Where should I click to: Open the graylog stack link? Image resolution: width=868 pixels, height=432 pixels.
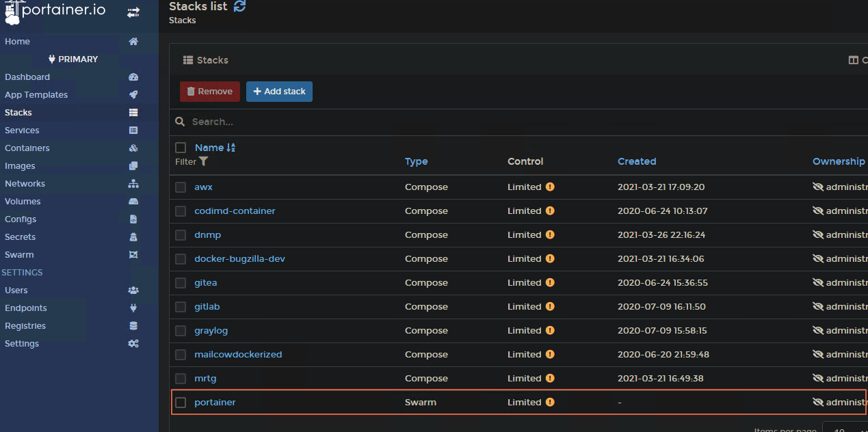tap(211, 331)
